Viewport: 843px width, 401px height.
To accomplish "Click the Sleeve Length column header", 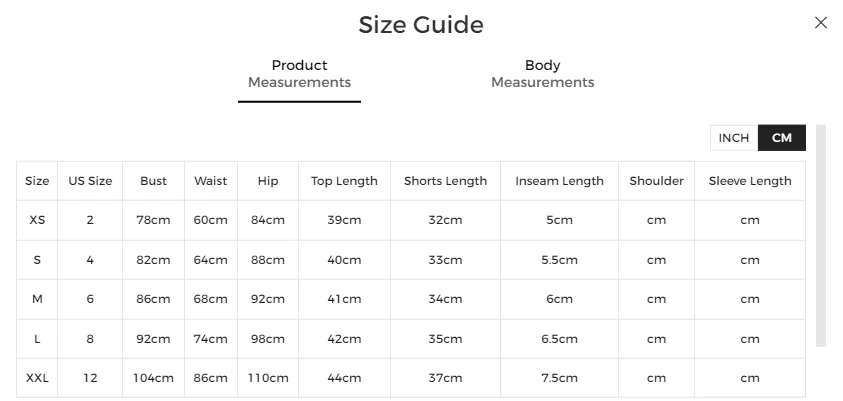I will [750, 181].
